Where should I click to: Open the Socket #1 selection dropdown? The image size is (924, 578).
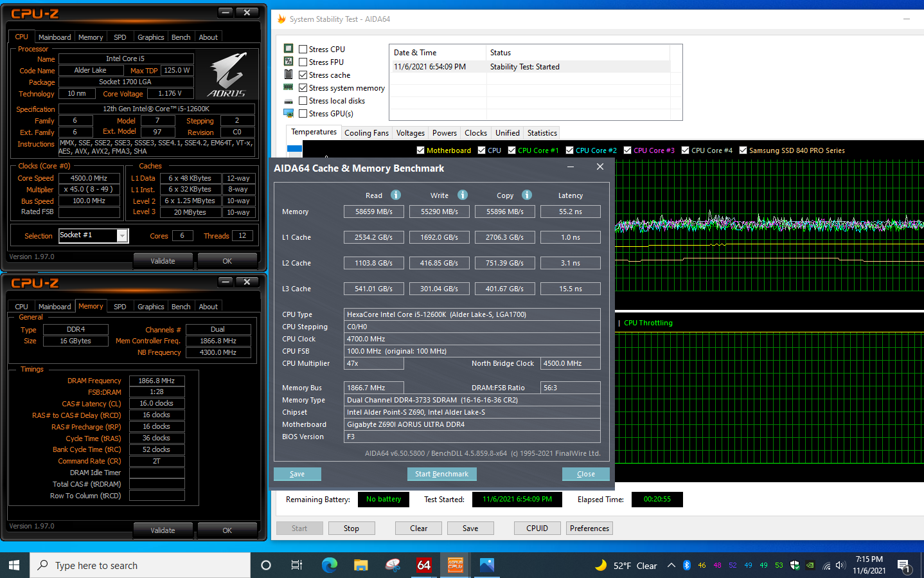tap(122, 236)
